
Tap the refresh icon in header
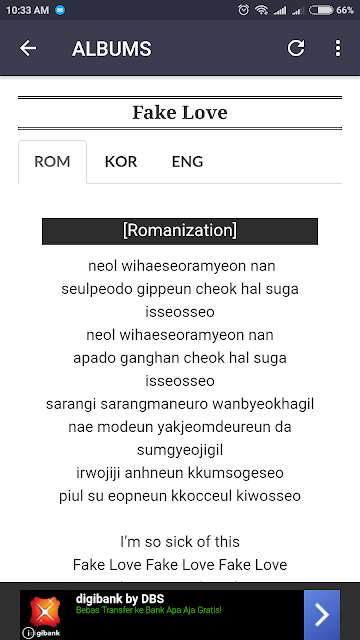click(x=296, y=48)
